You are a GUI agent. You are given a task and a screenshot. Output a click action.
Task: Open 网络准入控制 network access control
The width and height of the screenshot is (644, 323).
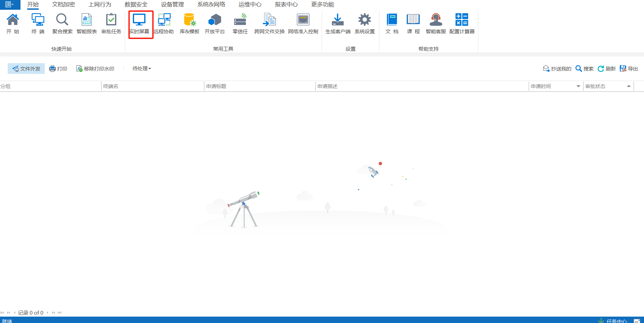303,24
